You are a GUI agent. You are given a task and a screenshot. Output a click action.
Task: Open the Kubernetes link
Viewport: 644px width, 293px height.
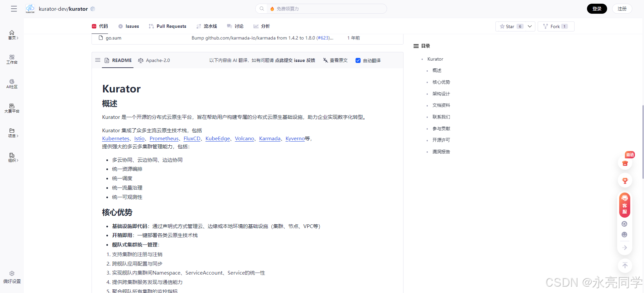coord(116,139)
